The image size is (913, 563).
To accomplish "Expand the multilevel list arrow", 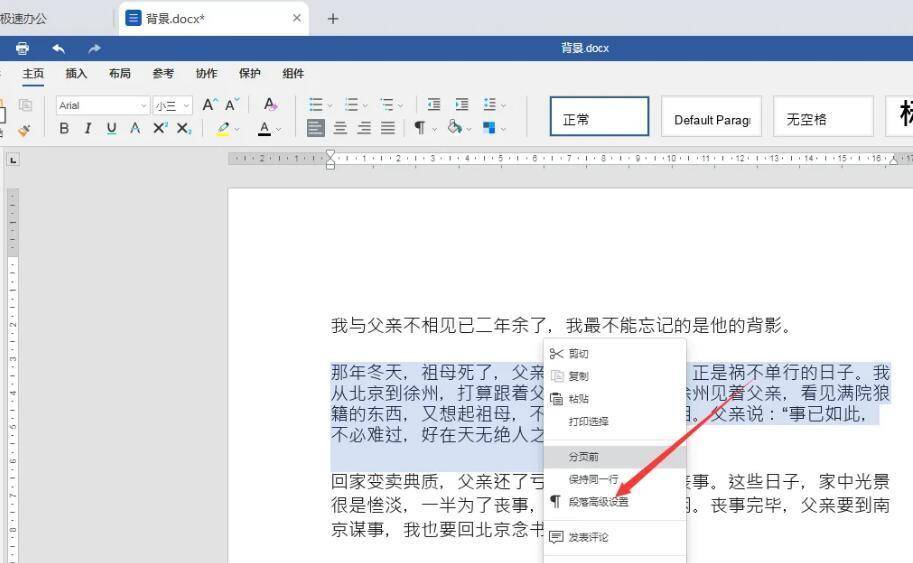I will pos(401,106).
